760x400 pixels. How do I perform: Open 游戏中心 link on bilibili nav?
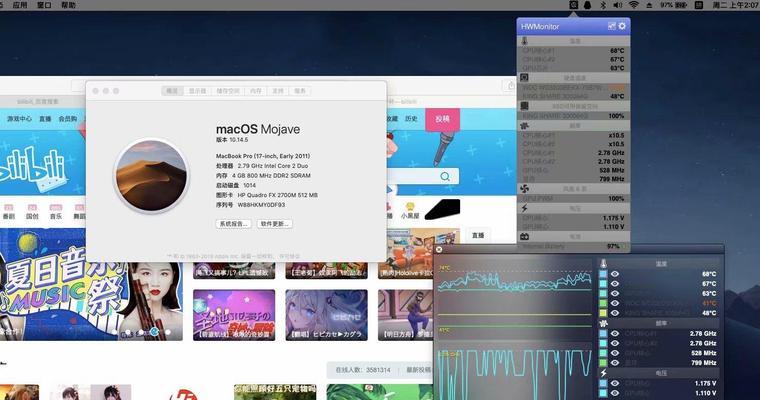point(19,118)
